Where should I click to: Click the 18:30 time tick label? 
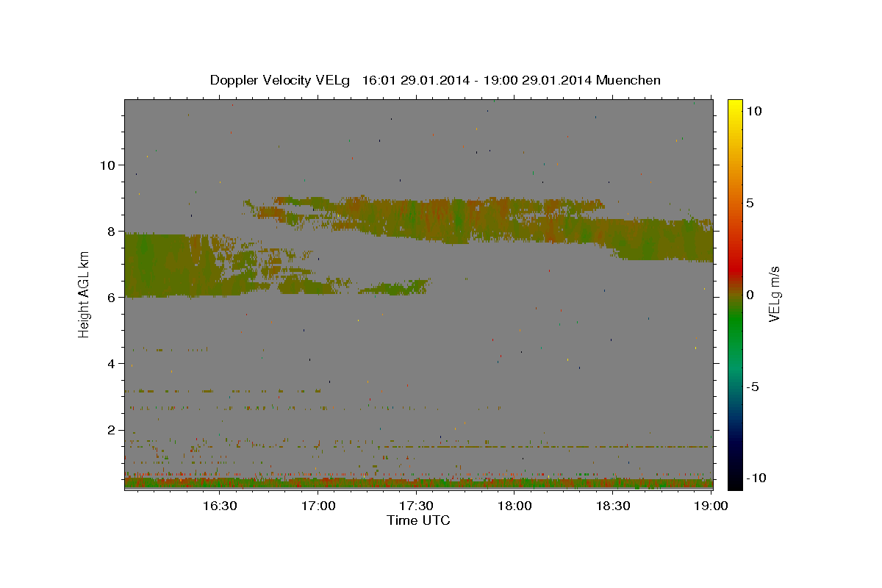pos(613,506)
